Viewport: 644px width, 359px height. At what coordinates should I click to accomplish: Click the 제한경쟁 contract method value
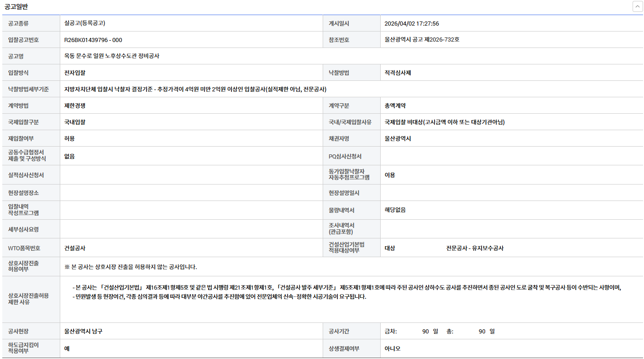point(75,106)
